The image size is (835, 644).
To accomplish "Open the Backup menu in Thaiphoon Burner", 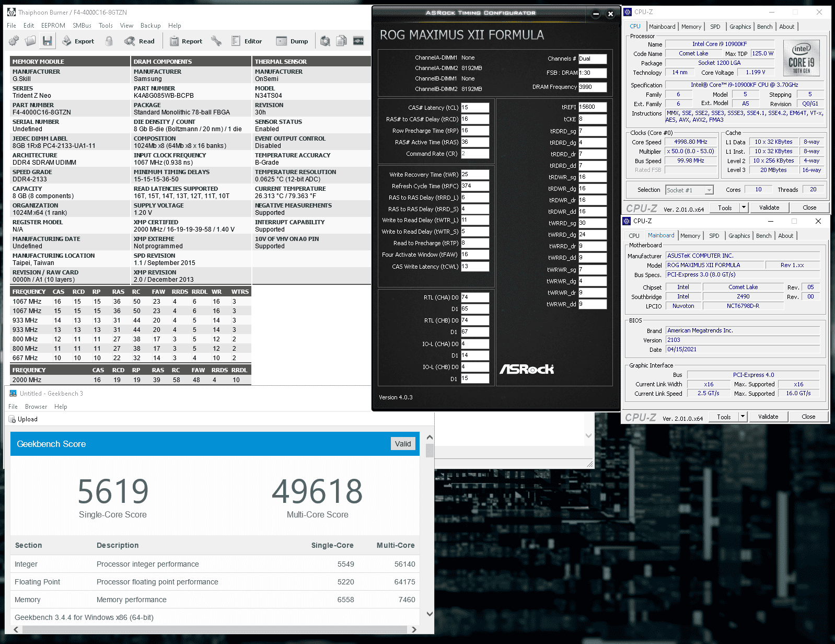I will (150, 25).
